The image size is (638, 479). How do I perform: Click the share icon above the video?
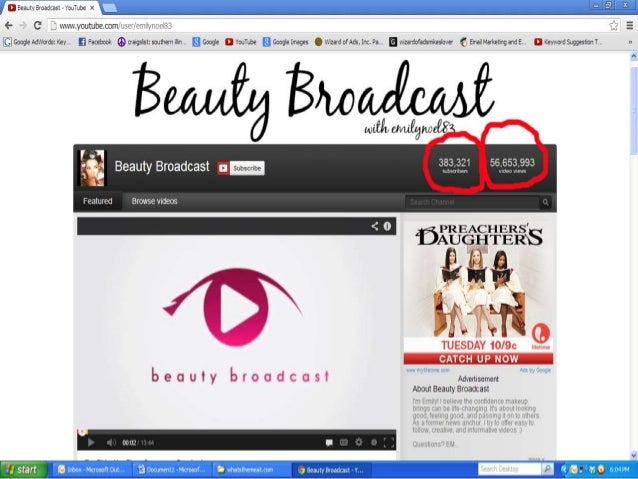coord(375,226)
